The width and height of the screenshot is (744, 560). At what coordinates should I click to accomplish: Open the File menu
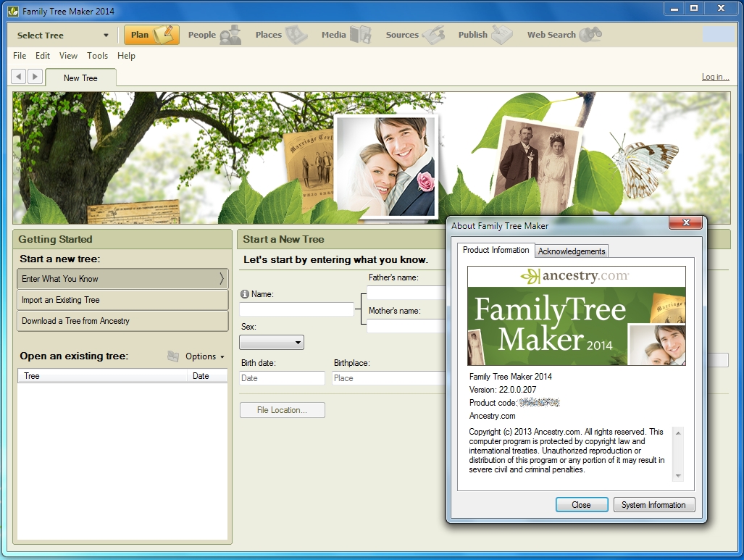coord(20,56)
